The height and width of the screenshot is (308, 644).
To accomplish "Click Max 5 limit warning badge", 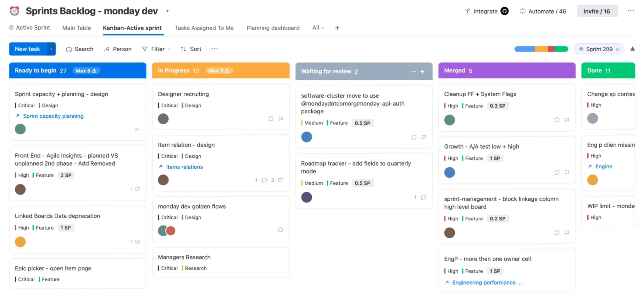I will [86, 71].
